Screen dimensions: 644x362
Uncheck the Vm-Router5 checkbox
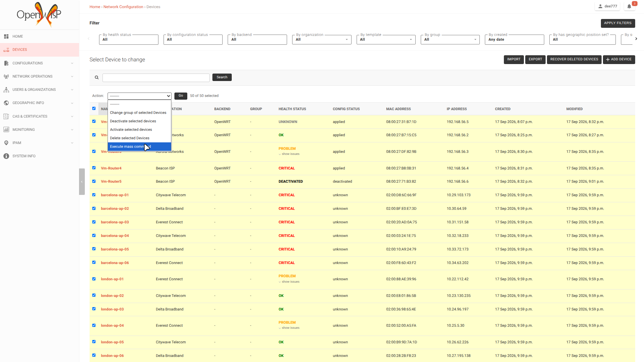[94, 181]
